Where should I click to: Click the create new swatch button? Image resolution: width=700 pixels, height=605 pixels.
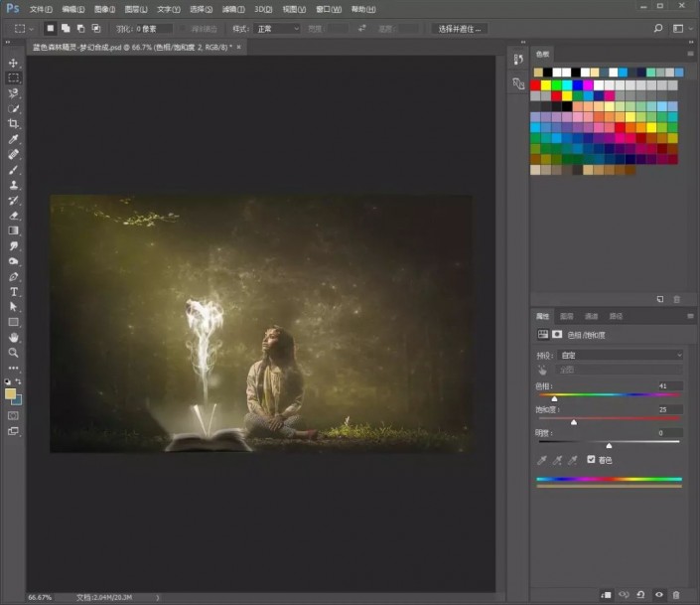660,299
